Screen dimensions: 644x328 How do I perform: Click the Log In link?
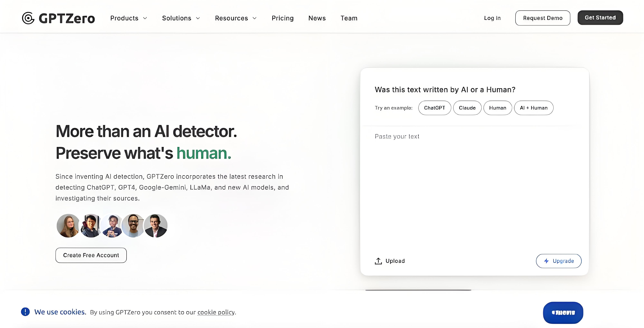492,18
